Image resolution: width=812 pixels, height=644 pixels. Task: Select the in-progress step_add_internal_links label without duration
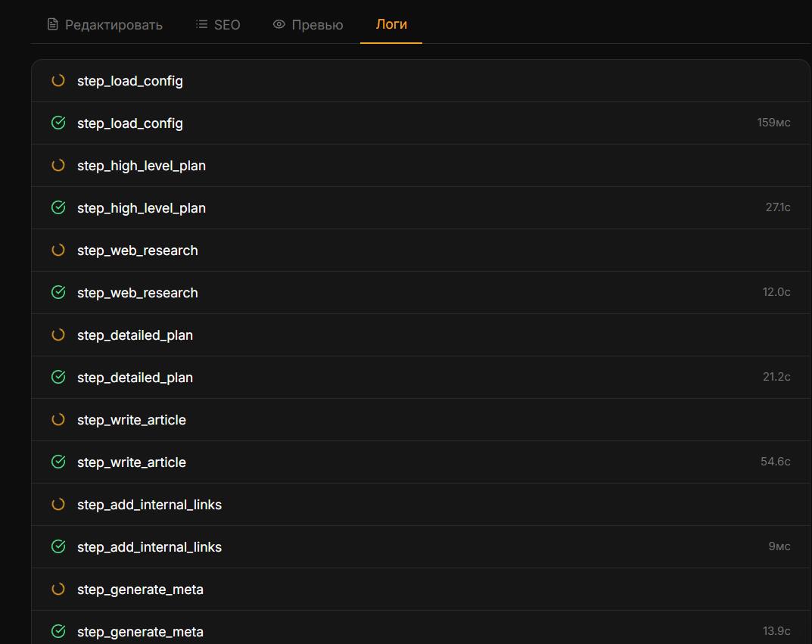(x=150, y=505)
